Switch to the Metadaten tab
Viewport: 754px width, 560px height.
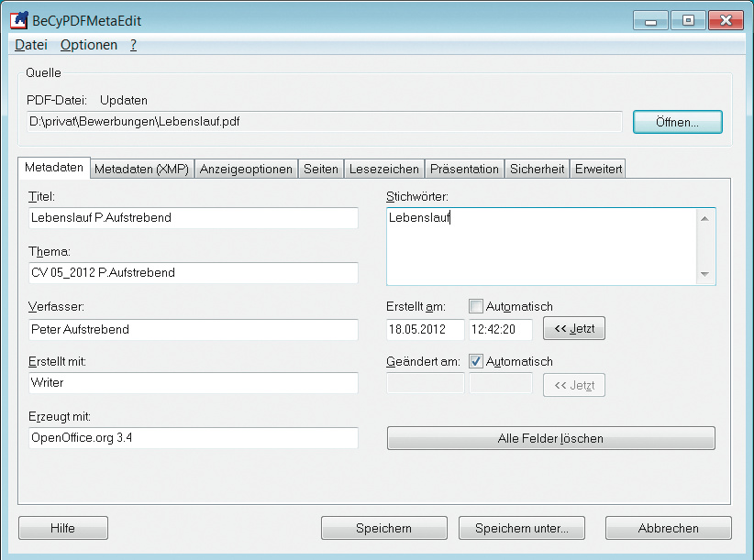coord(54,168)
